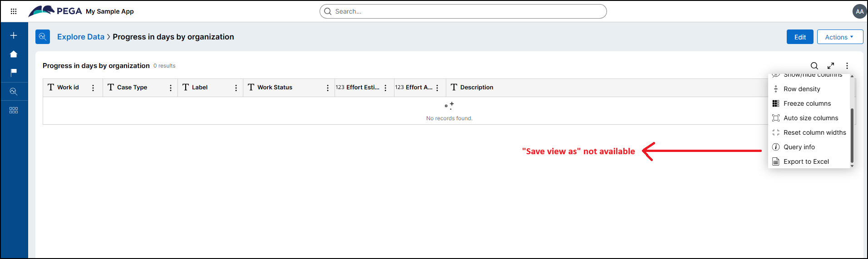
Task: Click the 'No records found.' message
Action: pyautogui.click(x=449, y=118)
